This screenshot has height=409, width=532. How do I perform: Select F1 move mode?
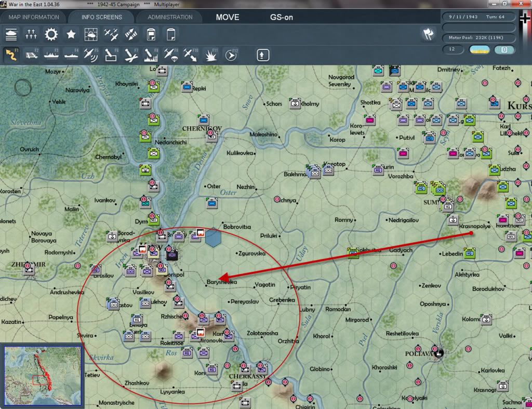11,55
